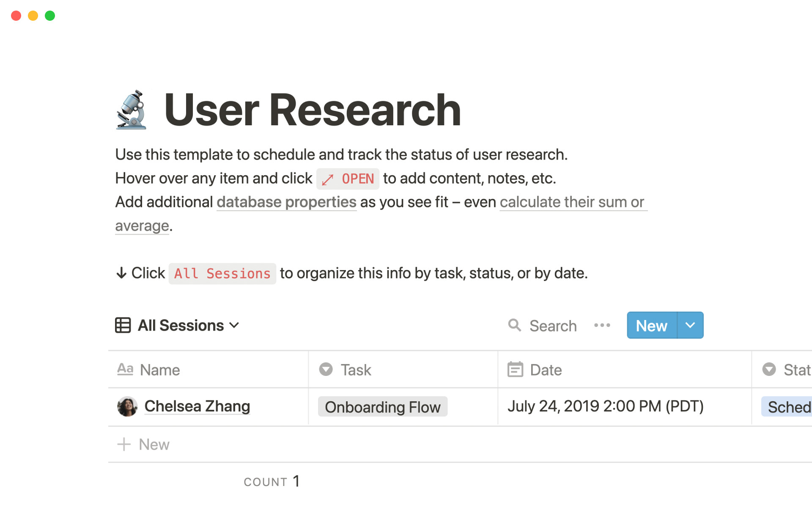The width and height of the screenshot is (812, 508).
Task: Open the database properties link
Action: [286, 202]
